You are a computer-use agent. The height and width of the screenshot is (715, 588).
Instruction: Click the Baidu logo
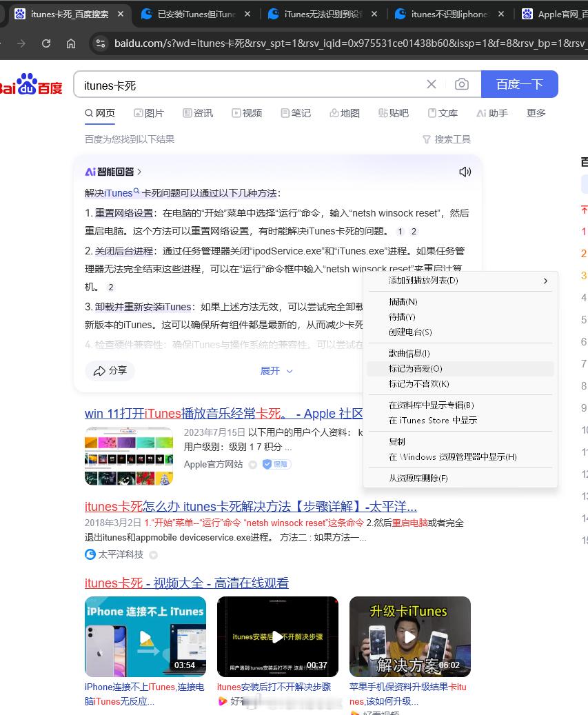point(31,84)
